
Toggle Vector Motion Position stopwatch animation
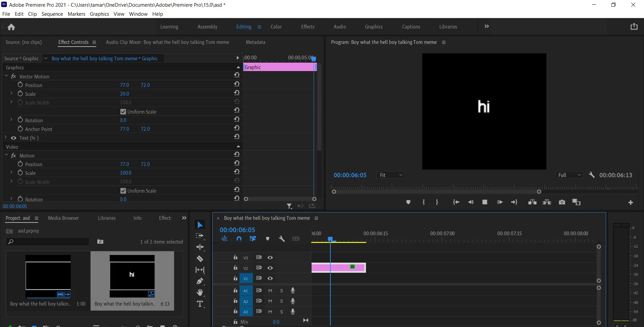pos(20,85)
